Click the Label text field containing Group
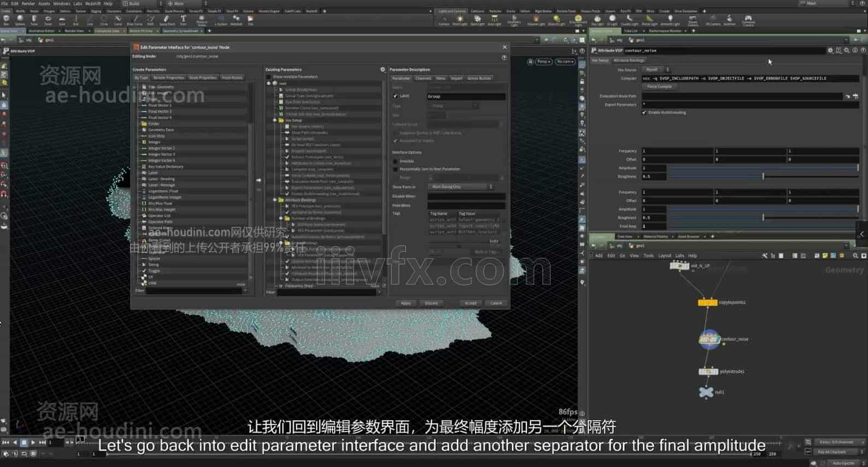The width and height of the screenshot is (868, 467). point(466,96)
